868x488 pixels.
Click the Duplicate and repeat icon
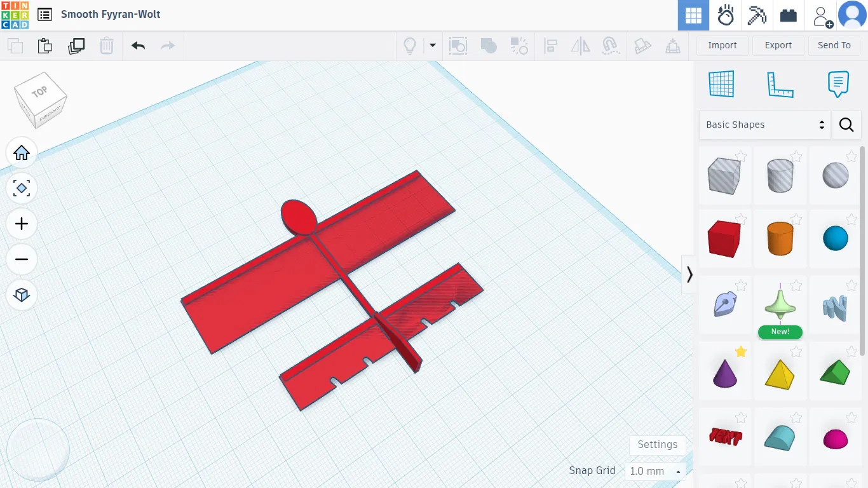click(76, 46)
